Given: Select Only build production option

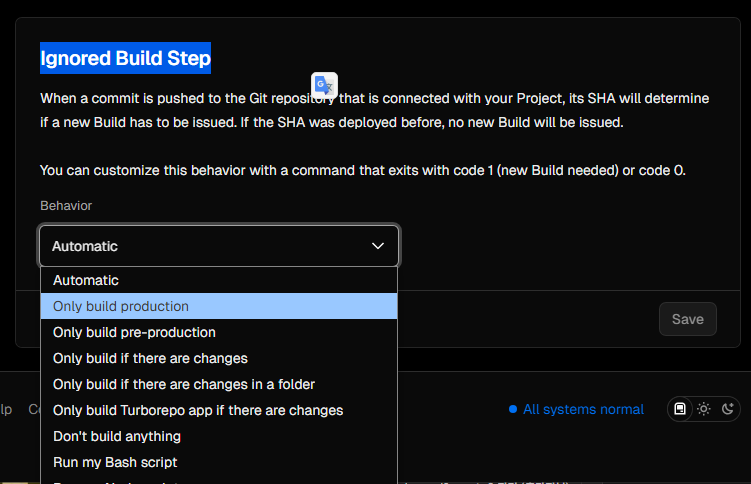Looking at the screenshot, I should click(x=219, y=306).
